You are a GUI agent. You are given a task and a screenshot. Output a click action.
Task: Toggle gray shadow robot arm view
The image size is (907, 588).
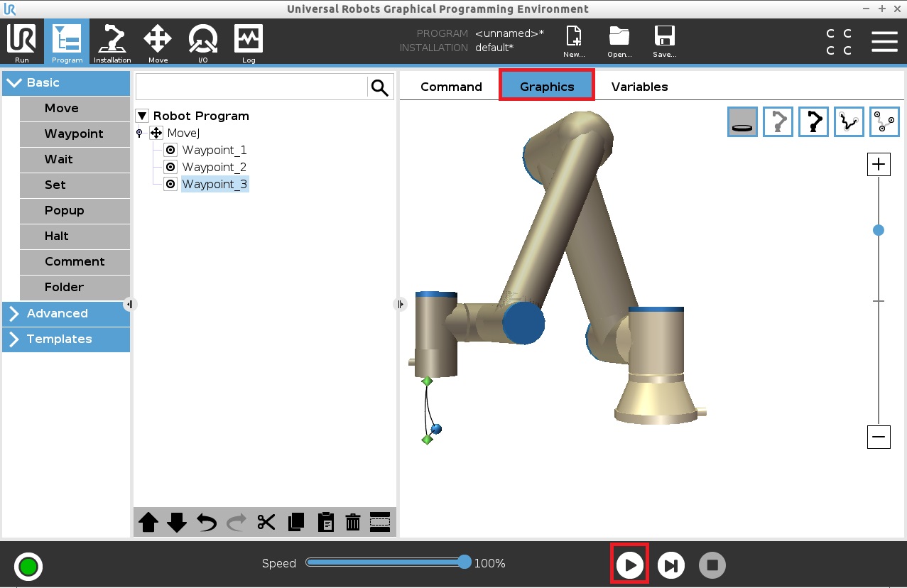pyautogui.click(x=778, y=121)
